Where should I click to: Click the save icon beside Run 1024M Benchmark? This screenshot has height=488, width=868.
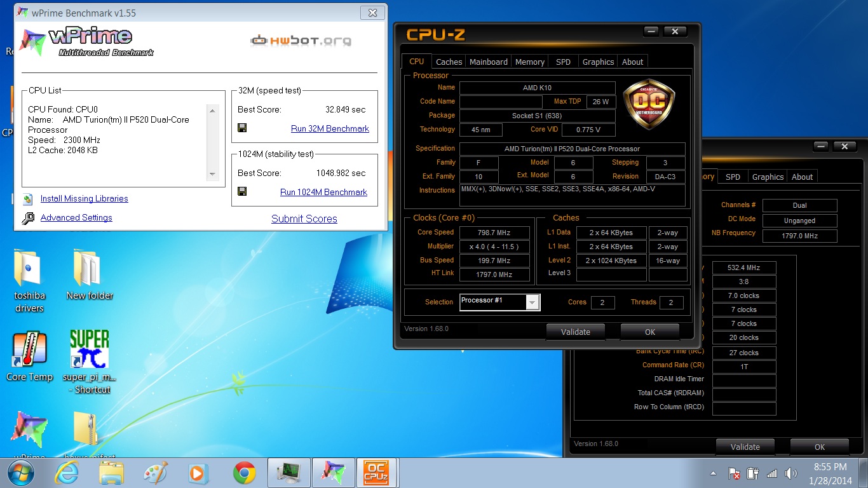click(242, 191)
